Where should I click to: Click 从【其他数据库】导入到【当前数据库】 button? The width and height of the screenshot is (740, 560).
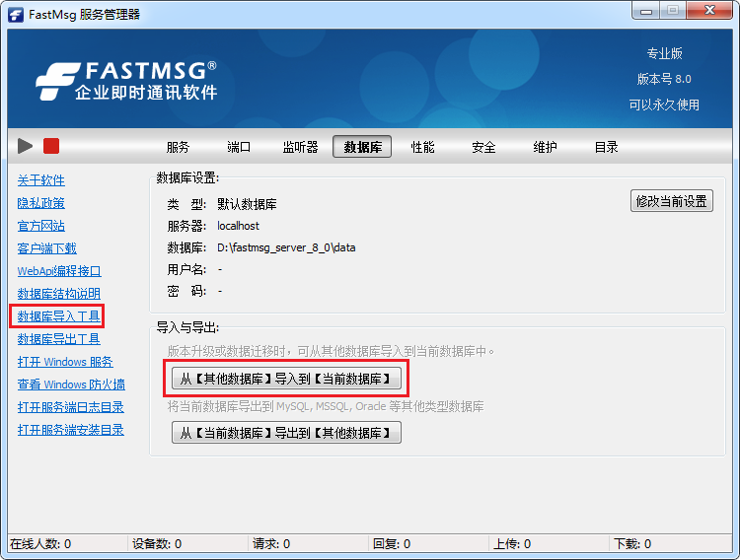point(286,379)
